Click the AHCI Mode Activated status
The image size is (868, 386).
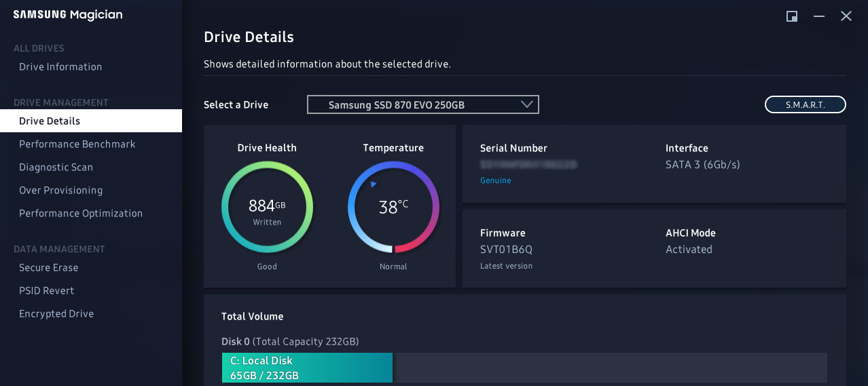(x=689, y=249)
